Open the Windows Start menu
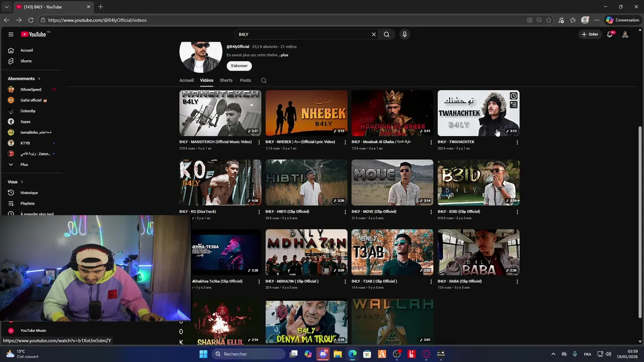 click(x=203, y=354)
